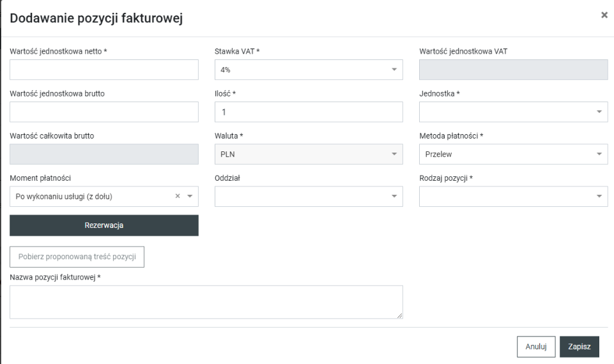Click the textarea resize handle corner
This screenshot has height=364, width=614.
[399, 315]
